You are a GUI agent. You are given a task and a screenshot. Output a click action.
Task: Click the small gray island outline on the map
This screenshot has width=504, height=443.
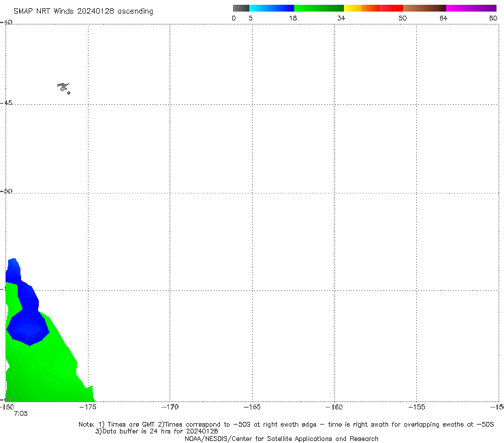coord(63,88)
